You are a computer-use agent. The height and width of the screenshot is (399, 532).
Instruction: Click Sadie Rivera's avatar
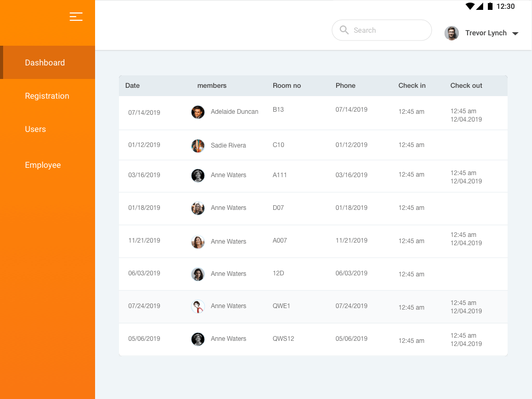click(x=198, y=146)
